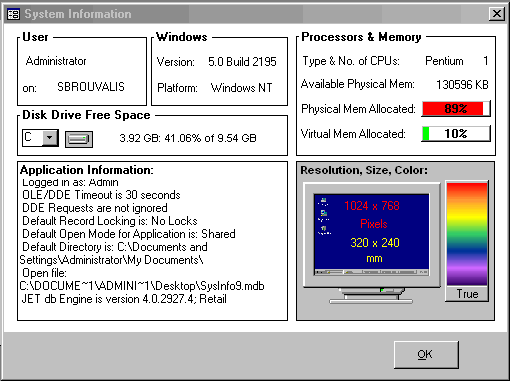Click the Virtual Mem Allocated label
The height and width of the screenshot is (381, 510).
353,134
